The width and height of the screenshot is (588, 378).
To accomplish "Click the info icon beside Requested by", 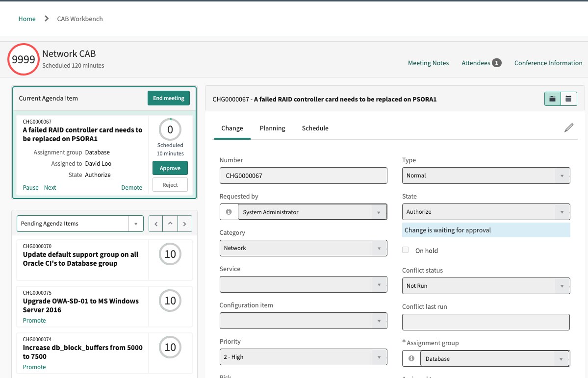I will tap(229, 212).
